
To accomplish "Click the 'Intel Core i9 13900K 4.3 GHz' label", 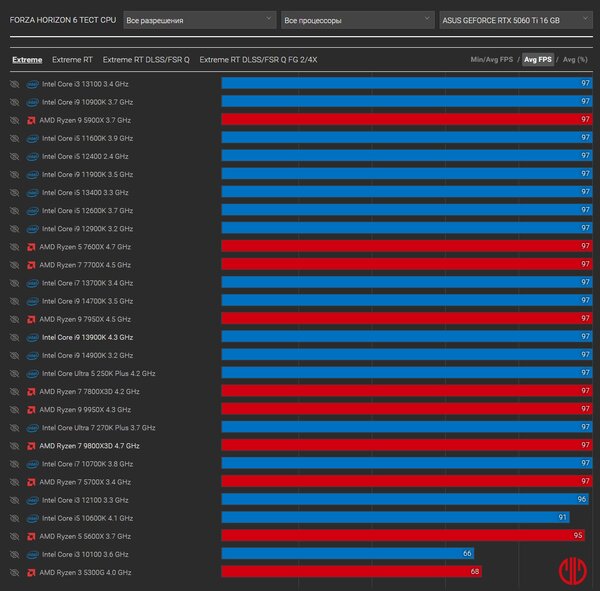I will tap(88, 338).
